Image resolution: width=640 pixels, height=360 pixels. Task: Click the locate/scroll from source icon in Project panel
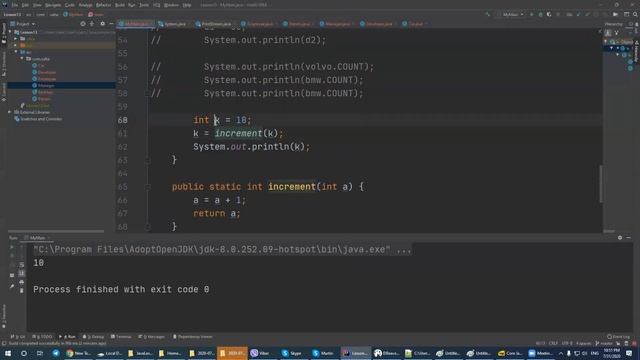[83, 24]
